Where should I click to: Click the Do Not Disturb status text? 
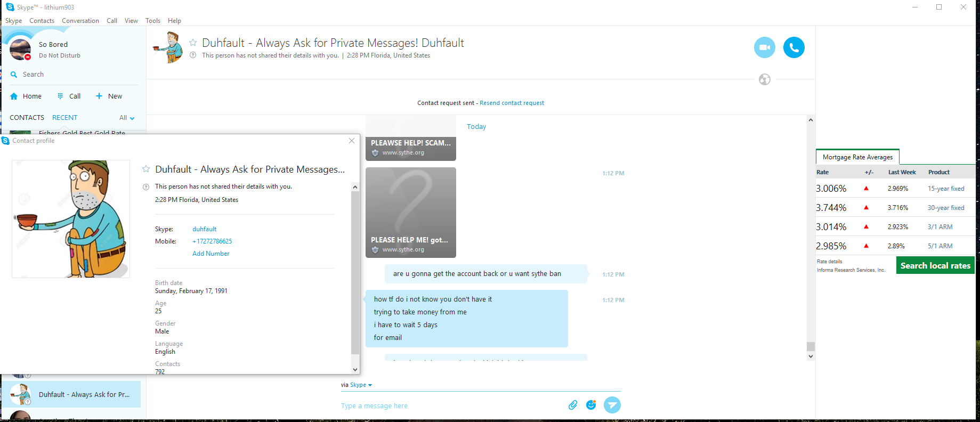pos(60,55)
